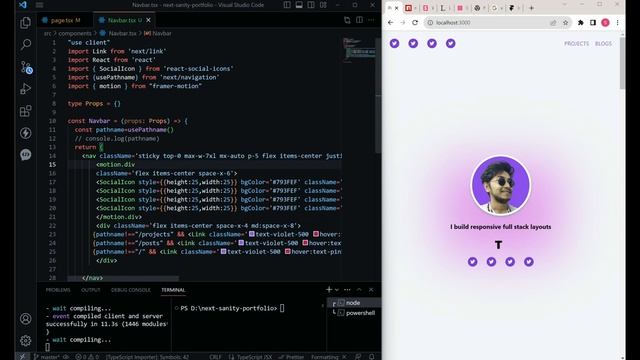This screenshot has height=360, width=640.
Task: Toggle the secondary side bar layout button
Action: [x=311, y=5]
